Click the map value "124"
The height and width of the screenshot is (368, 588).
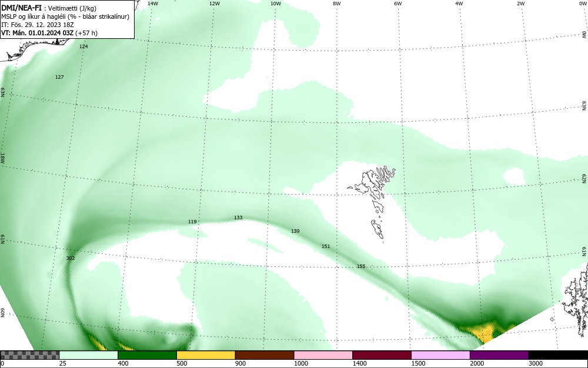pos(83,46)
